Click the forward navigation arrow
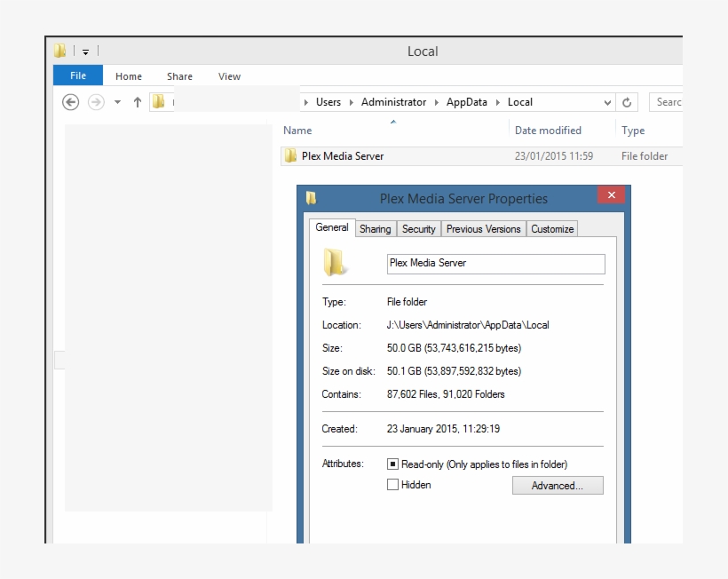This screenshot has width=728, height=579. (96, 102)
